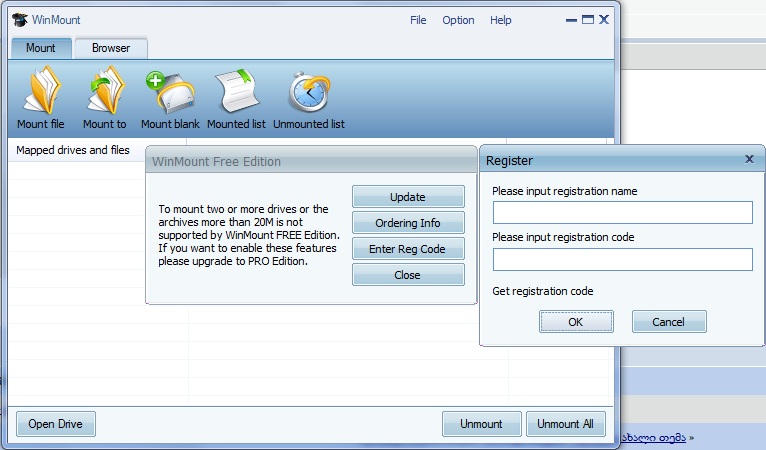Screen dimensions: 766x450
Task: Click the Enter Reg Code button
Action: pos(408,249)
